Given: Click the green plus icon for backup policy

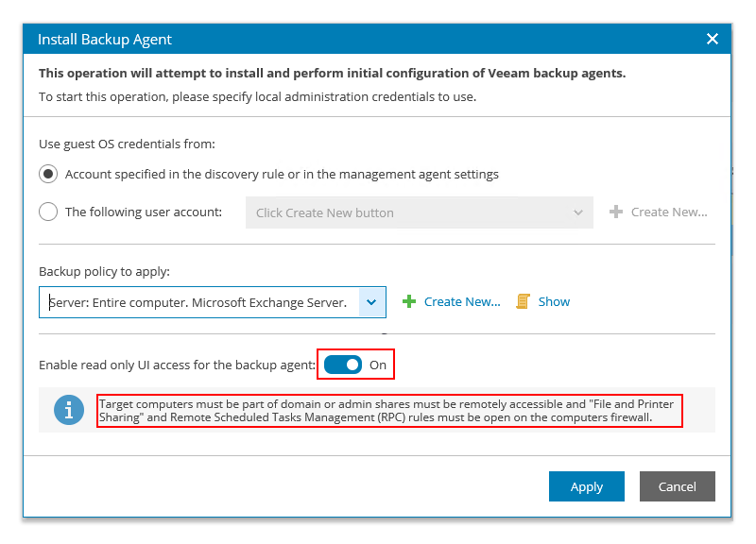Looking at the screenshot, I should (409, 302).
